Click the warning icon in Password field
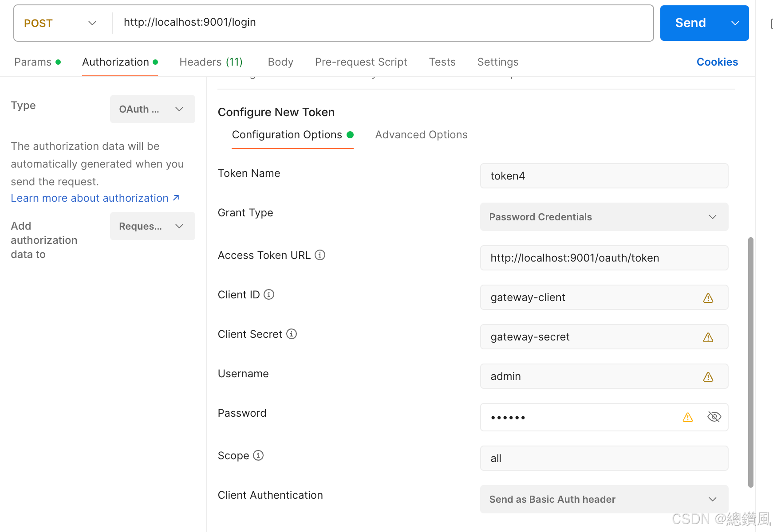The height and width of the screenshot is (532, 773). pos(688,417)
